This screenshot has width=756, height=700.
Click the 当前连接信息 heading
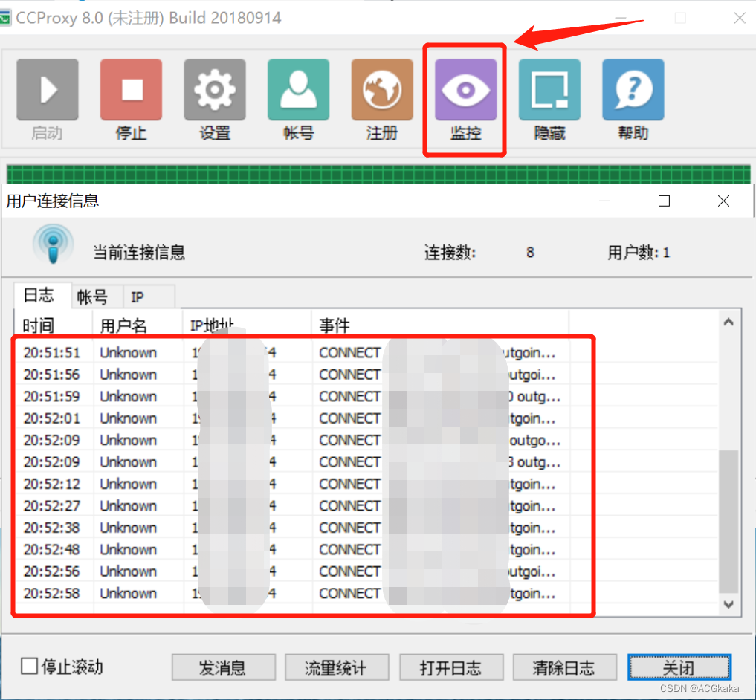click(139, 252)
